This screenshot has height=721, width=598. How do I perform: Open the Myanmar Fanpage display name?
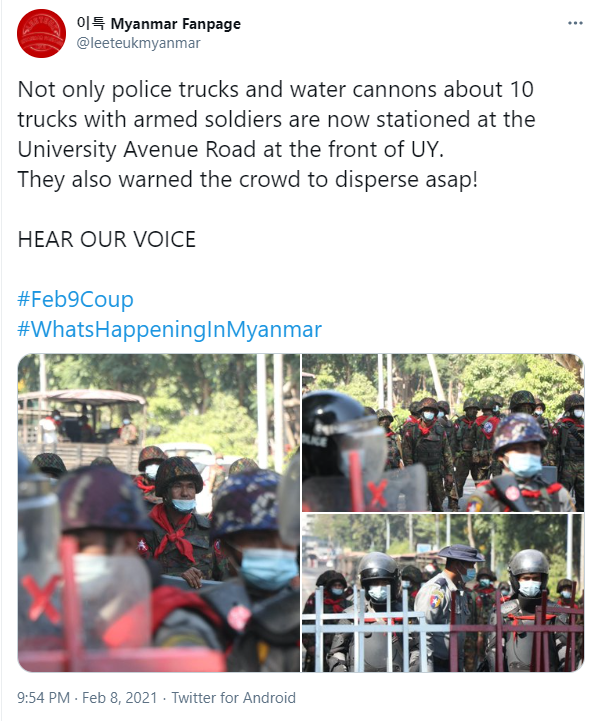(x=159, y=23)
